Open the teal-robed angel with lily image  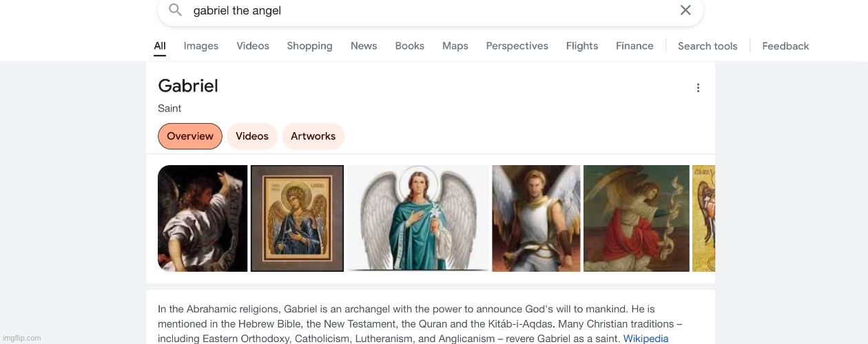[418, 218]
